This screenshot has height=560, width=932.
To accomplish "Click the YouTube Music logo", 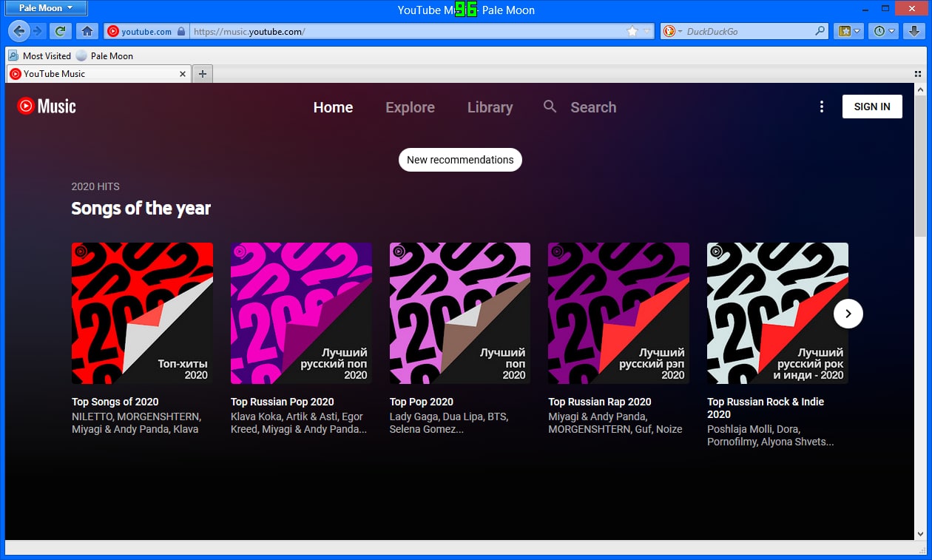I will (47, 107).
